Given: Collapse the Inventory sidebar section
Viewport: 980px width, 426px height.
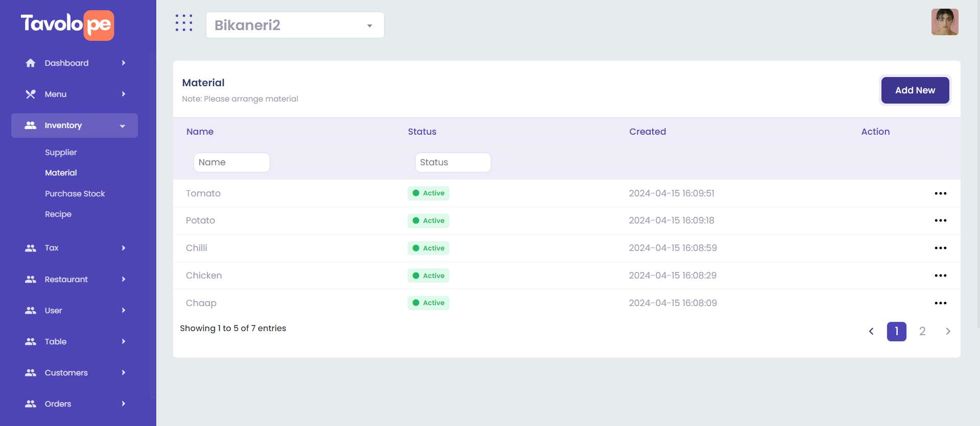Looking at the screenshot, I should (75, 126).
